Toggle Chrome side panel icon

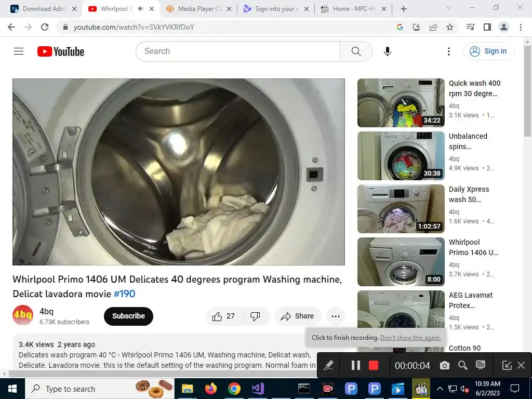click(487, 27)
